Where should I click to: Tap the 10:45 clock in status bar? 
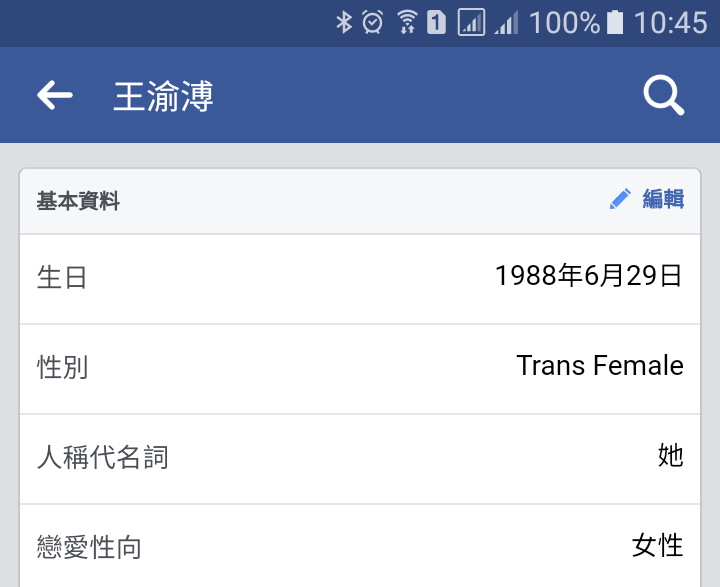(670, 22)
